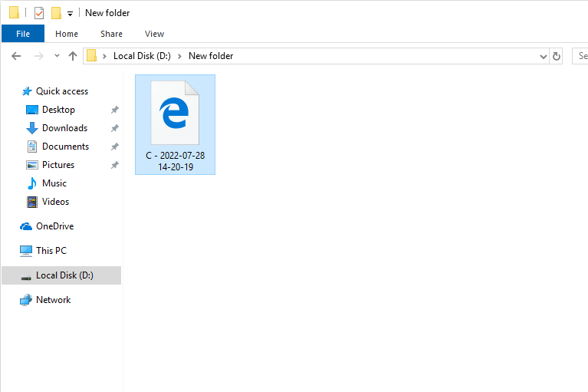Click the pin icon next to Documents
588x392 pixels.
click(x=115, y=147)
